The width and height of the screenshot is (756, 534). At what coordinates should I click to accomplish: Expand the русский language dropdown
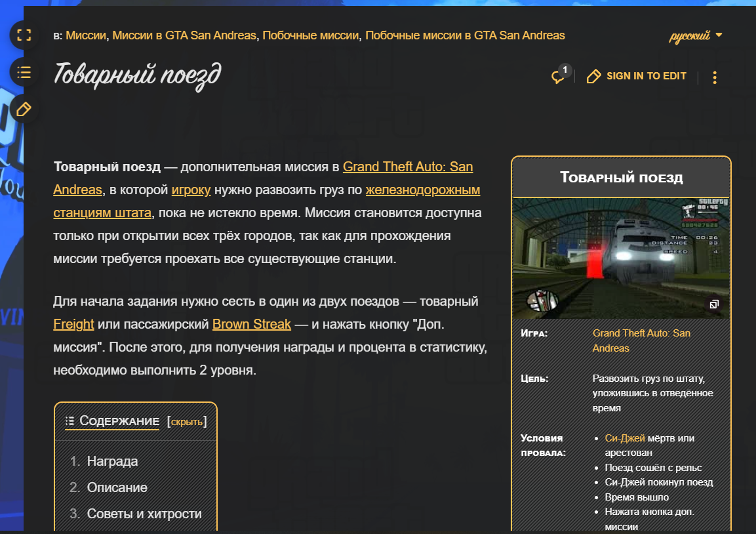click(696, 35)
